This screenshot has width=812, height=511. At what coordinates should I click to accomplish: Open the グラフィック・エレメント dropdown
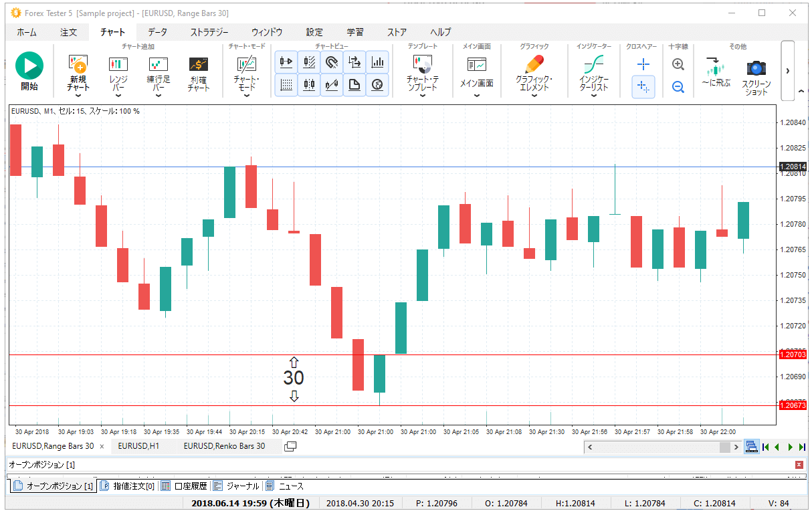pos(534,96)
